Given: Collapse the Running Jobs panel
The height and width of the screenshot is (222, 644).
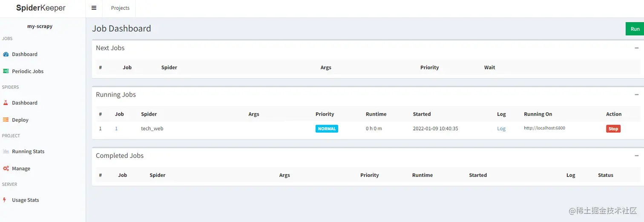Looking at the screenshot, I should (x=636, y=95).
